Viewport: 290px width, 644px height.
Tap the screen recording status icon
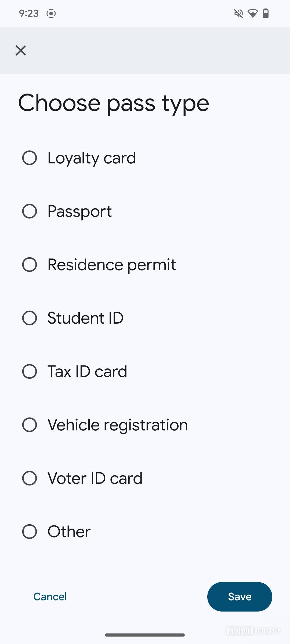(x=51, y=13)
